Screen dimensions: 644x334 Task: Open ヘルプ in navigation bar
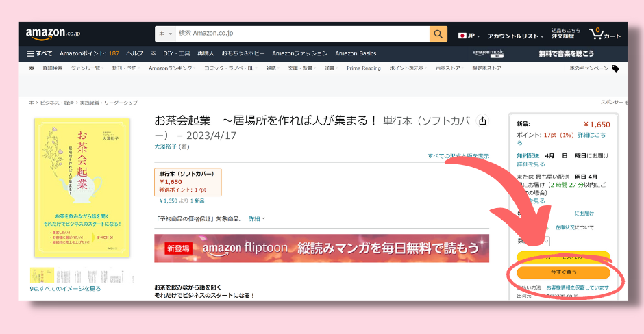(135, 53)
